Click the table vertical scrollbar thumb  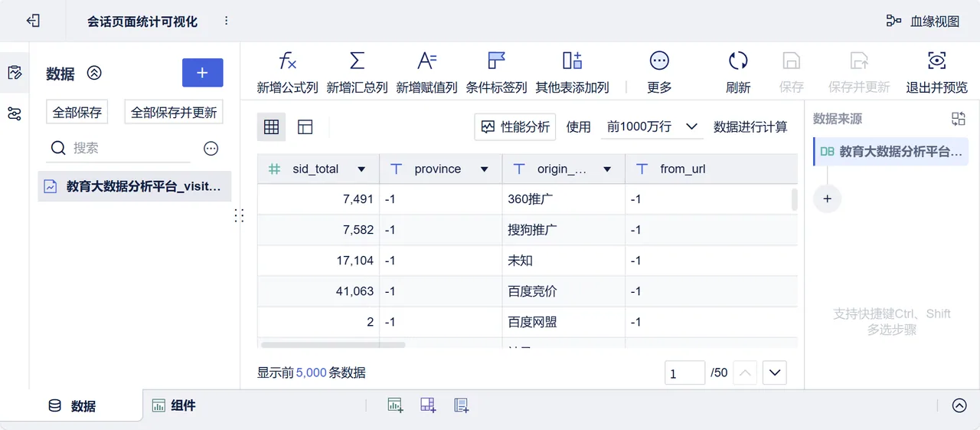click(x=795, y=200)
